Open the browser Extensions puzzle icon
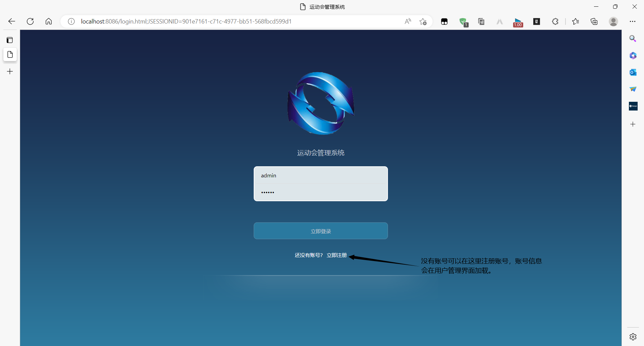The width and height of the screenshot is (644, 346). (x=555, y=21)
